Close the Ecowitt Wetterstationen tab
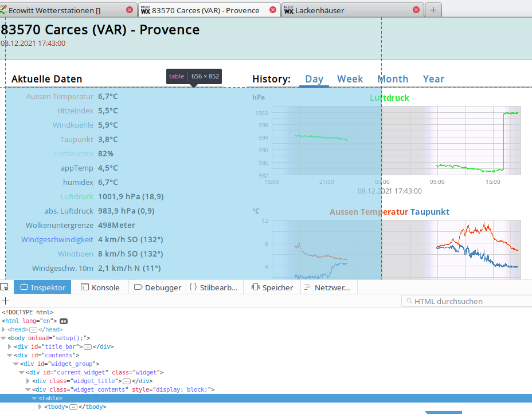Image resolution: width=532 pixels, height=414 pixels. point(130,10)
